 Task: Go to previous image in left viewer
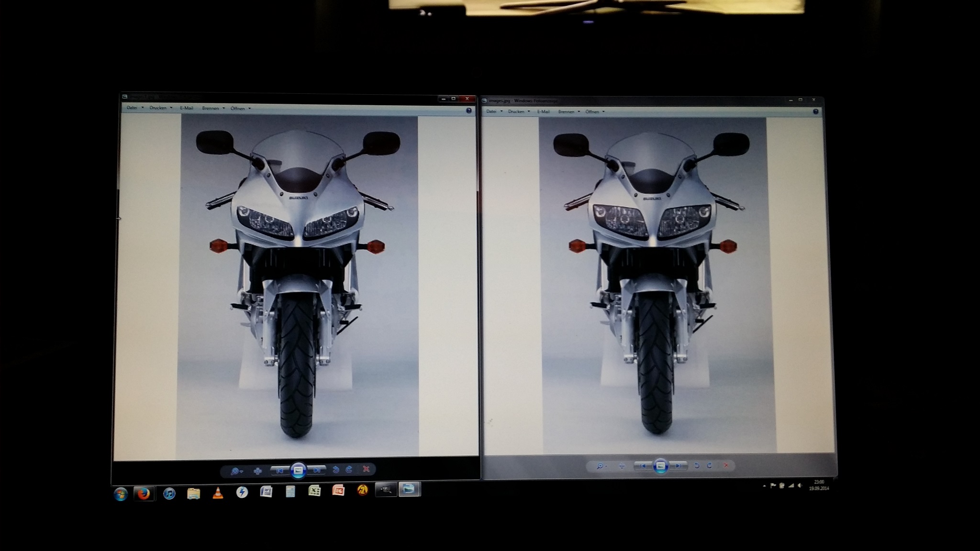(x=279, y=471)
